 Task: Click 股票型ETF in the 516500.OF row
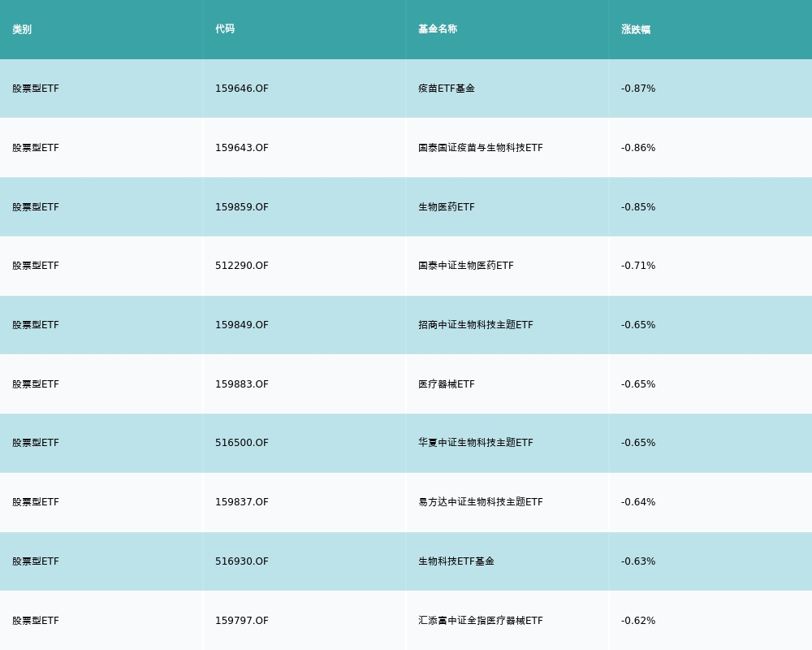[36, 443]
